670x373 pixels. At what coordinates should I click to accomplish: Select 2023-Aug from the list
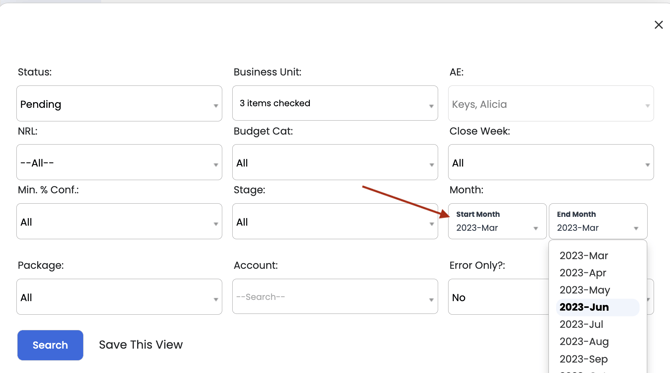584,342
